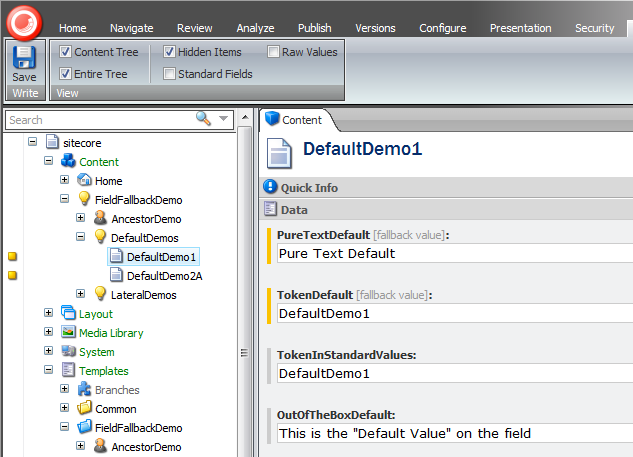The height and width of the screenshot is (457, 633).
Task: Toggle the Content Tree checkbox
Action: tap(65, 52)
